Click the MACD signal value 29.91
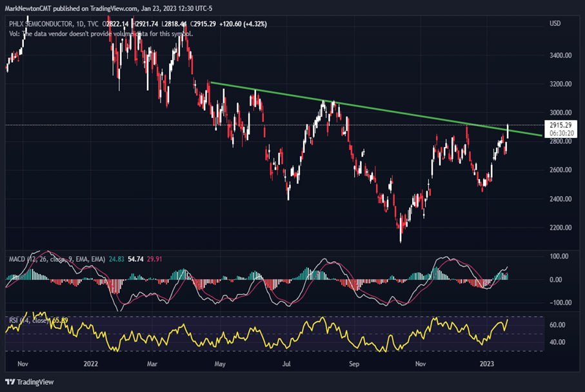Viewport: 585px width, 392px height. pos(154,259)
